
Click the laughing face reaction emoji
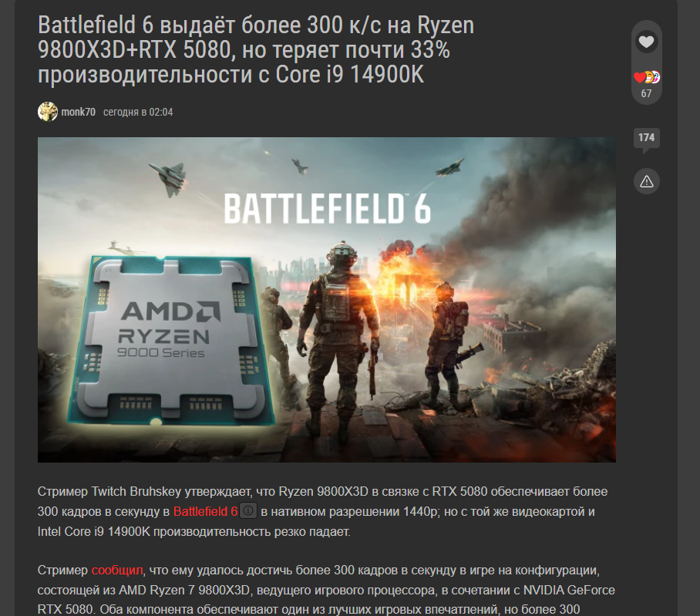coord(648,77)
